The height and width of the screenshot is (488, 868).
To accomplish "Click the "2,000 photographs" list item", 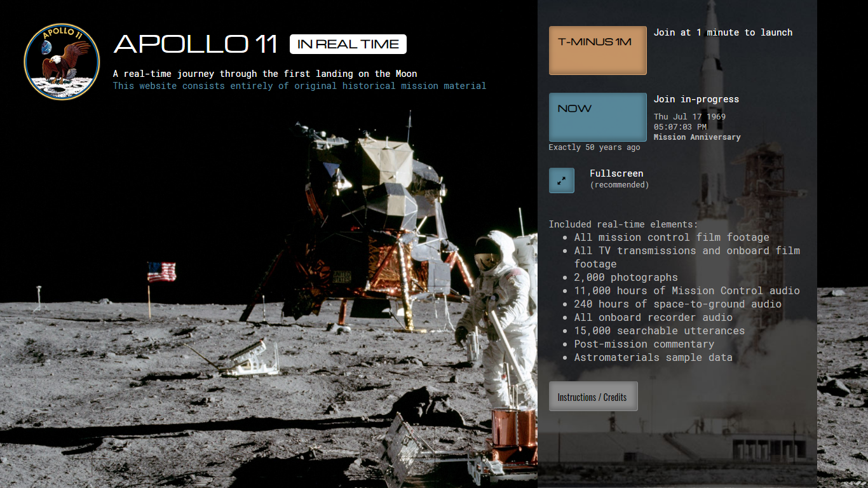I will (625, 278).
